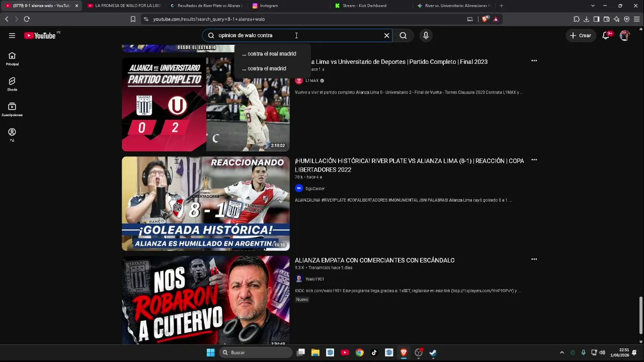Open volume control in system tray
This screenshot has height=362, width=644.
(602, 352)
